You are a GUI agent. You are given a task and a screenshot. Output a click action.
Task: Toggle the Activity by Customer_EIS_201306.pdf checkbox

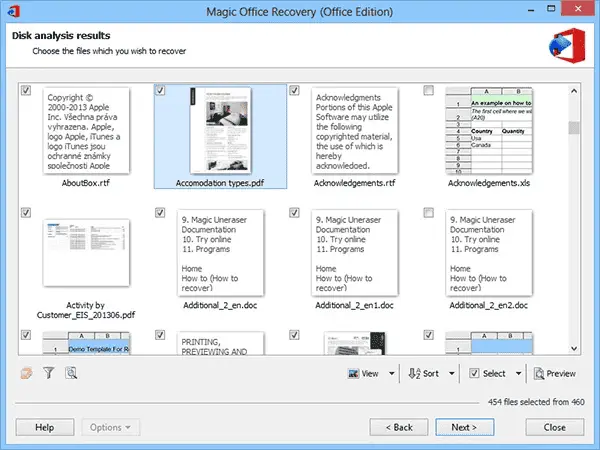pos(26,212)
